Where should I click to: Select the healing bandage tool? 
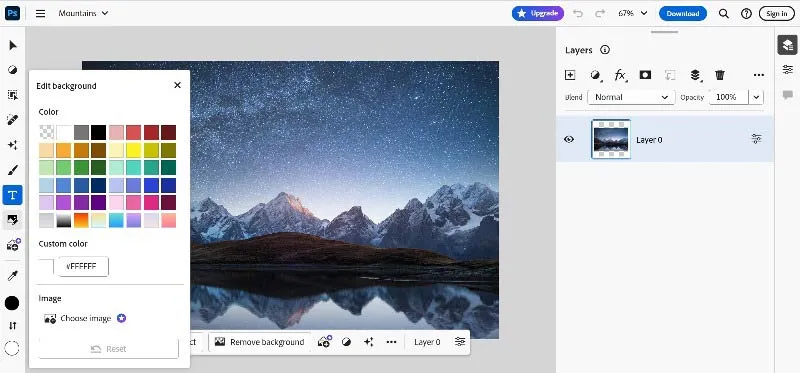click(13, 120)
